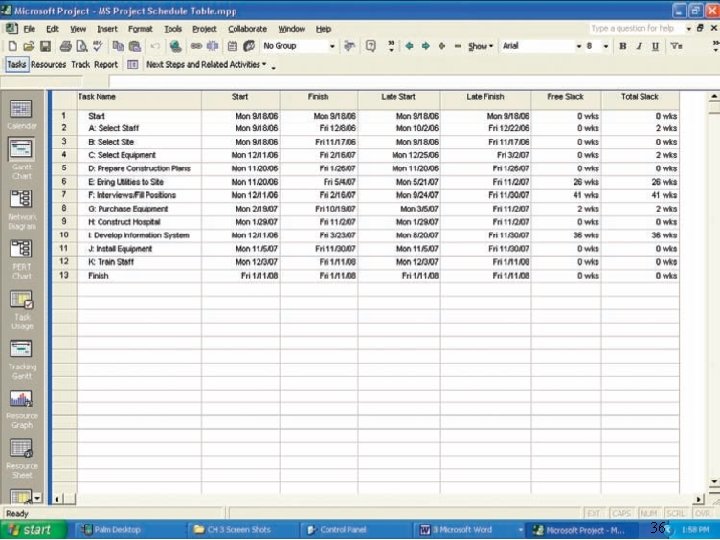Open standard toolbar options chevron
The image size is (720, 540).
coord(391,46)
